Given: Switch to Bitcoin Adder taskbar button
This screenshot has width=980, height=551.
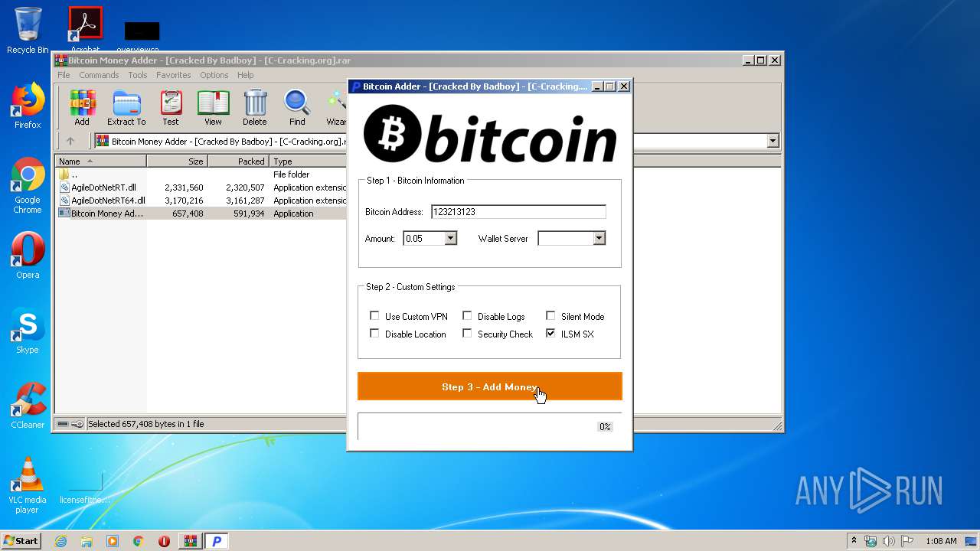Looking at the screenshot, I should [x=217, y=541].
